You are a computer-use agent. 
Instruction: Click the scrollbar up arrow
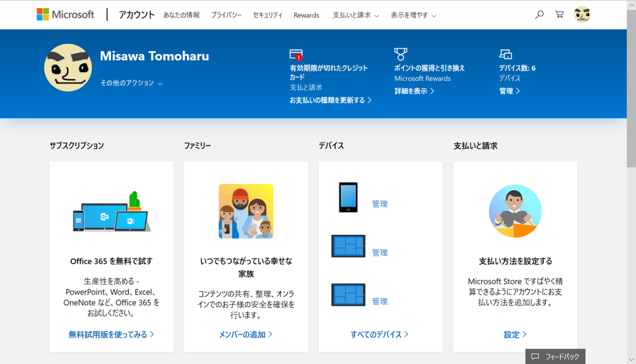[x=631, y=4]
